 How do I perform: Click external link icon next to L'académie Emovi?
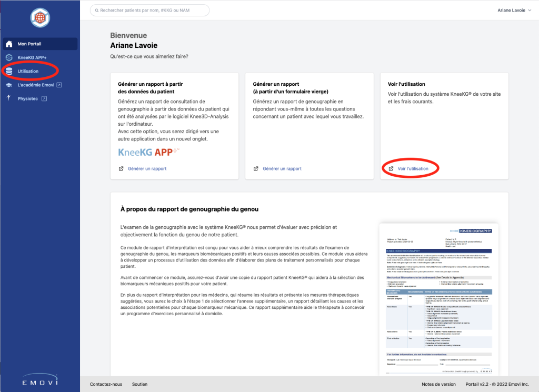point(59,85)
